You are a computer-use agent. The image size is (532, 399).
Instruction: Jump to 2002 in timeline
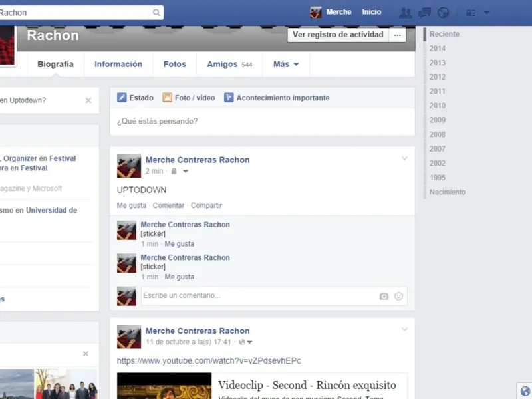[437, 163]
